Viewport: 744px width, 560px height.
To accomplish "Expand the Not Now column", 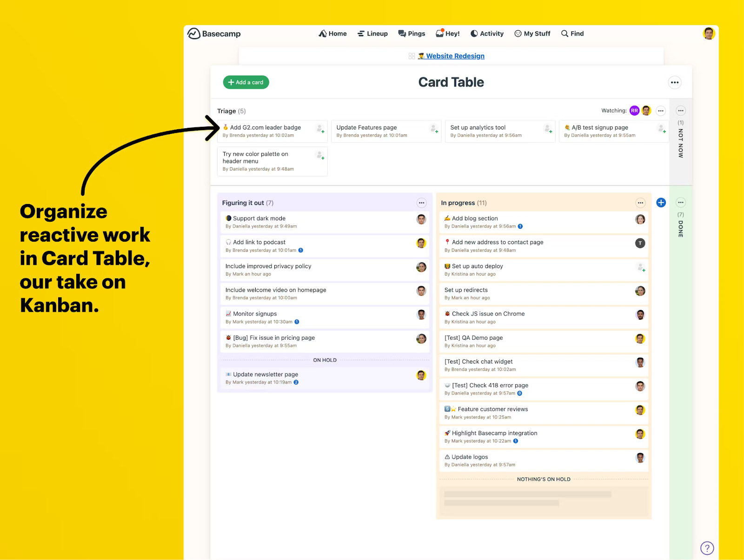I will [x=680, y=139].
